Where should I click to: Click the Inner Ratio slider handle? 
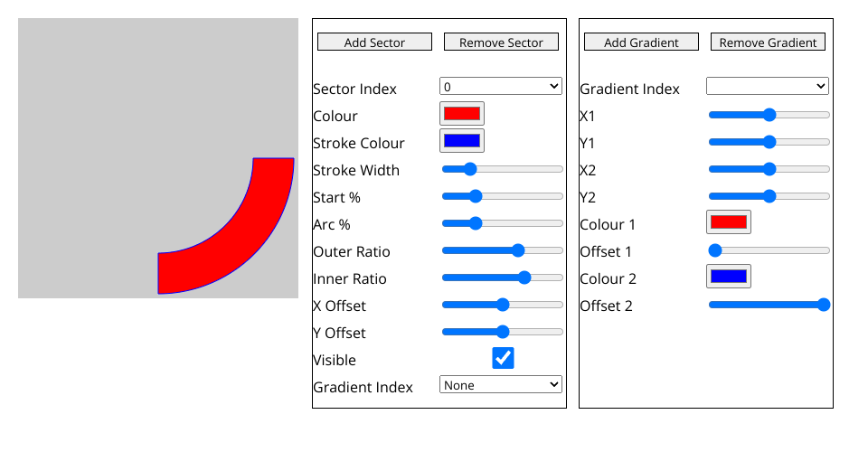524,278
